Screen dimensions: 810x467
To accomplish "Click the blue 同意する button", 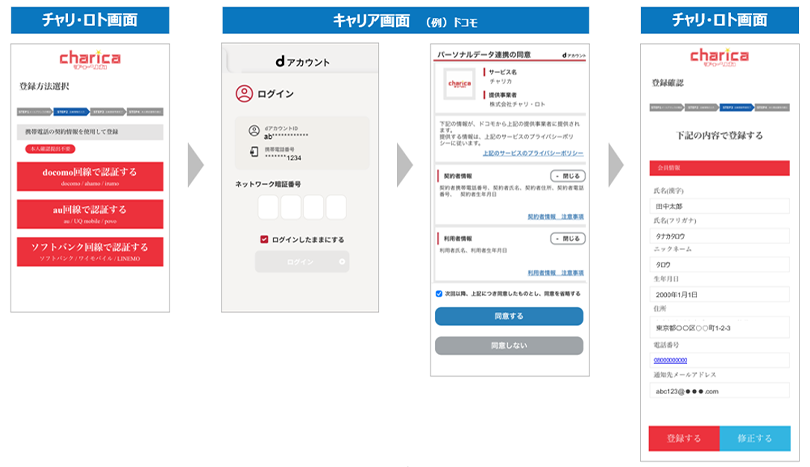I will click(x=509, y=316).
